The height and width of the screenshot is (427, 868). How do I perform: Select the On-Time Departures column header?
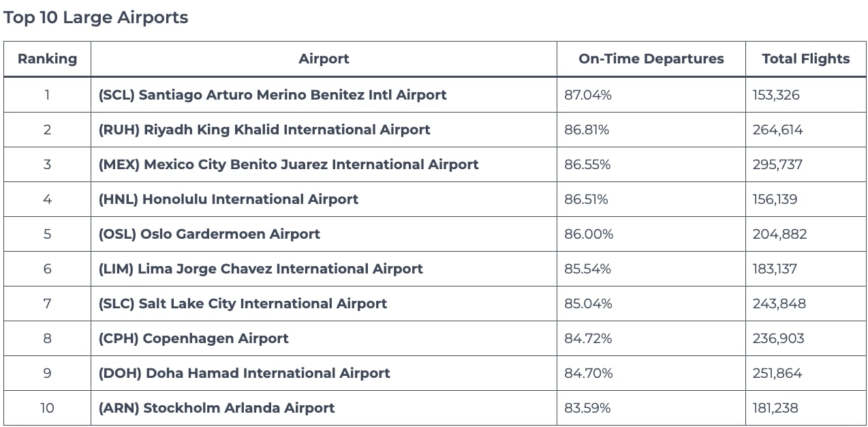pyautogui.click(x=651, y=59)
